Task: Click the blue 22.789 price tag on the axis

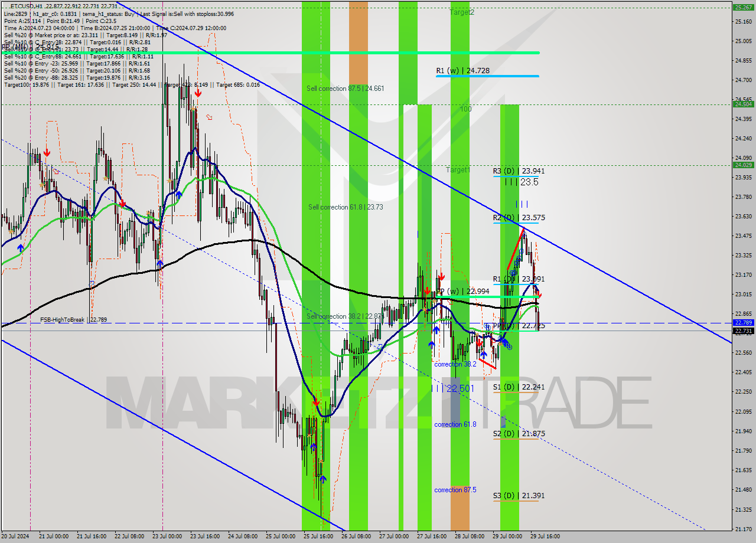Action: [x=743, y=323]
